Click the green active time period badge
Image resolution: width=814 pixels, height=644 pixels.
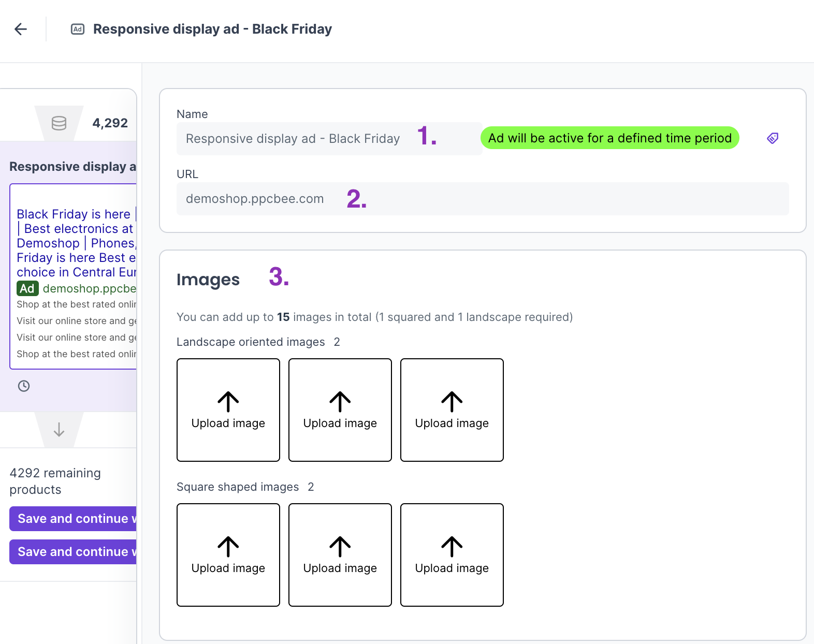(610, 138)
